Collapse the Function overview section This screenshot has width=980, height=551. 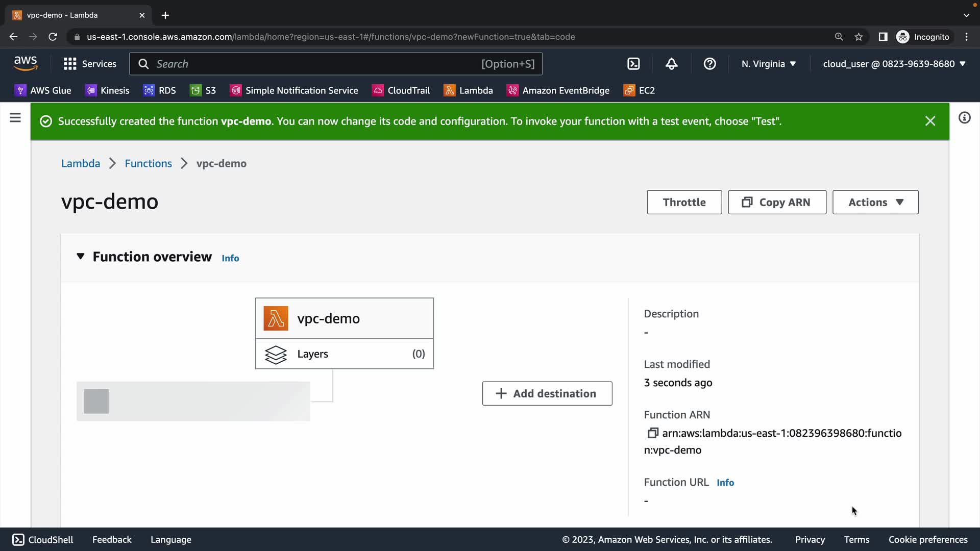(80, 257)
